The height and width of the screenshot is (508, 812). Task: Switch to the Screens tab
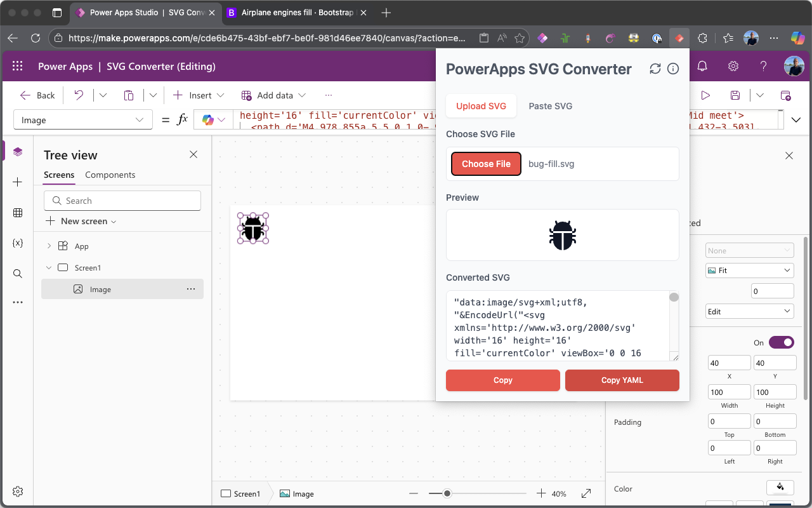[59, 175]
